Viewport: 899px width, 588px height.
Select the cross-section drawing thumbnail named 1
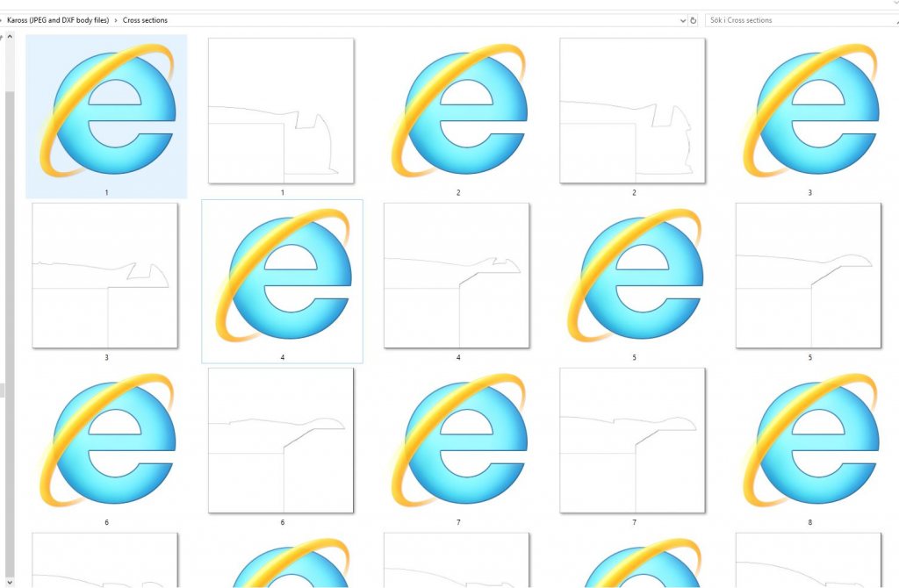coord(281,111)
